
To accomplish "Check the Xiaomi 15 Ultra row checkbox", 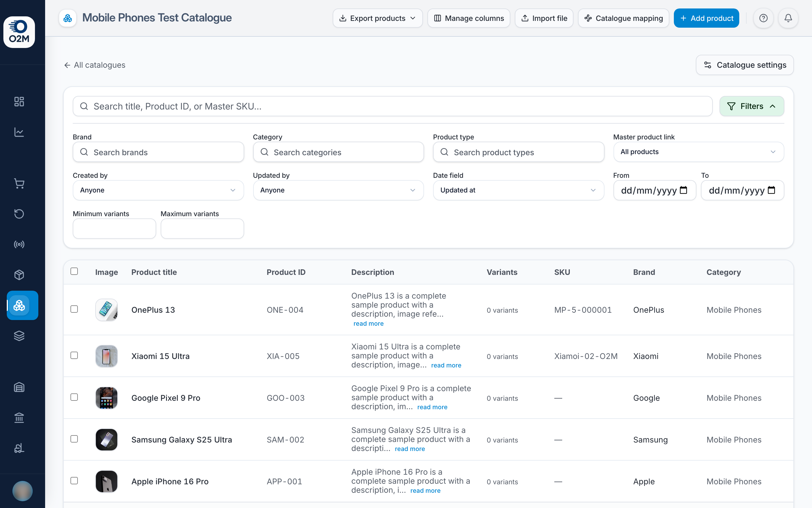I will (x=74, y=356).
